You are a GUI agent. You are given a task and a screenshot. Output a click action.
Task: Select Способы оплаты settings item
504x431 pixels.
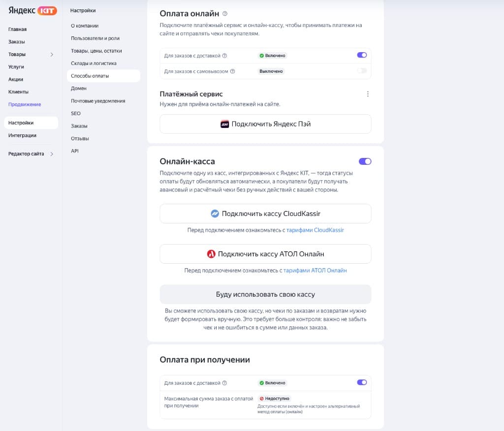[103, 76]
